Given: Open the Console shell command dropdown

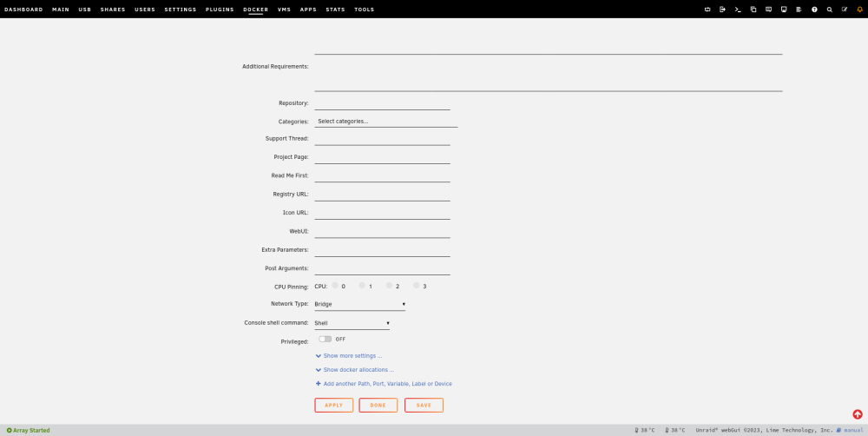Looking at the screenshot, I should [352, 323].
